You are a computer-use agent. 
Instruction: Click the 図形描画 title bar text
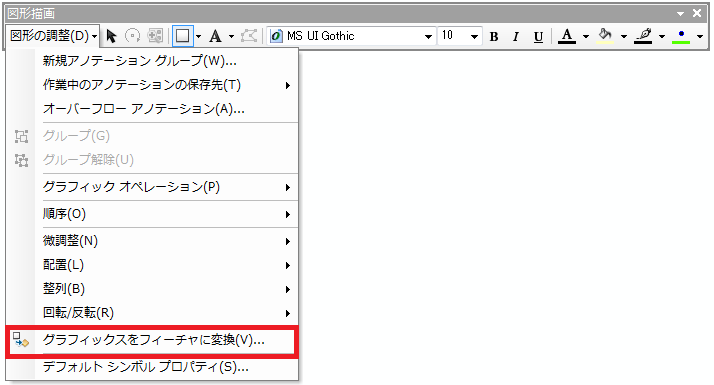[x=31, y=14]
